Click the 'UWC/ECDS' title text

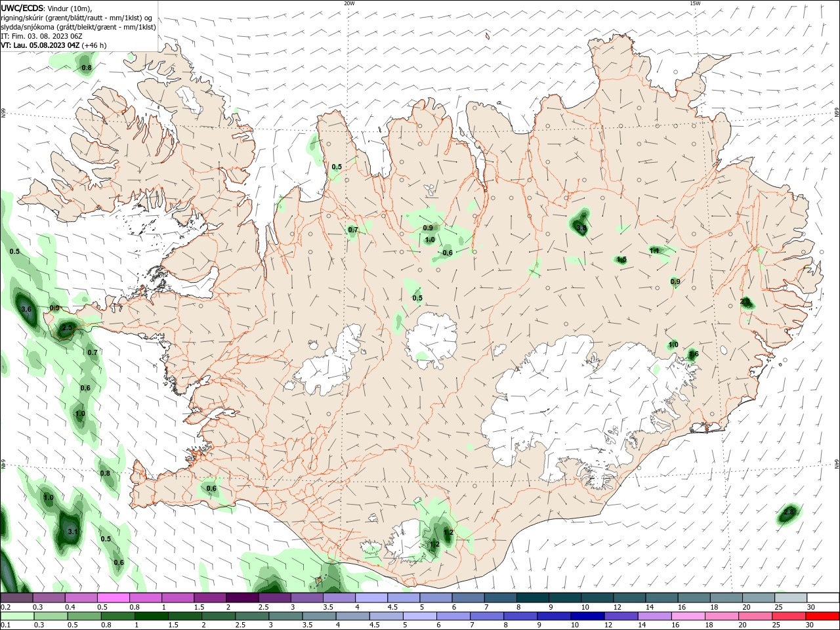[22, 8]
